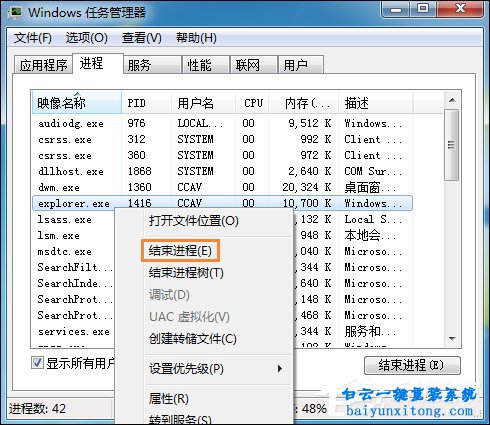Sort by CPU column header
490x425 pixels.
tap(252, 103)
